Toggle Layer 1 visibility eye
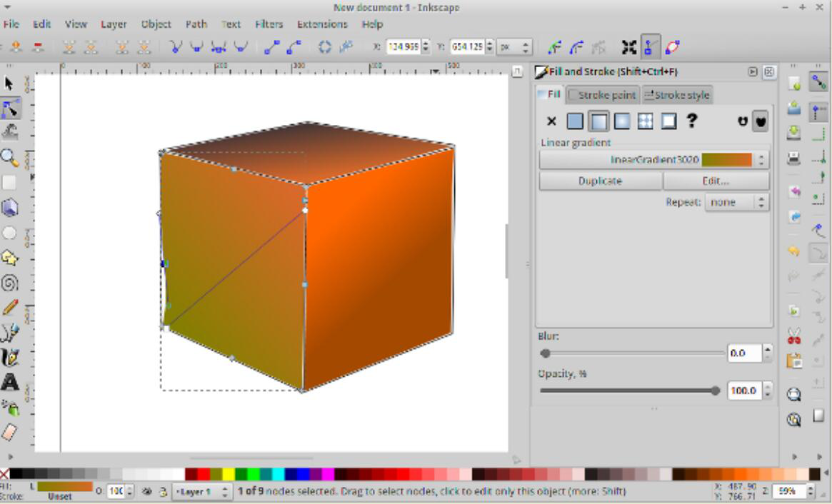832x504 pixels. click(147, 492)
